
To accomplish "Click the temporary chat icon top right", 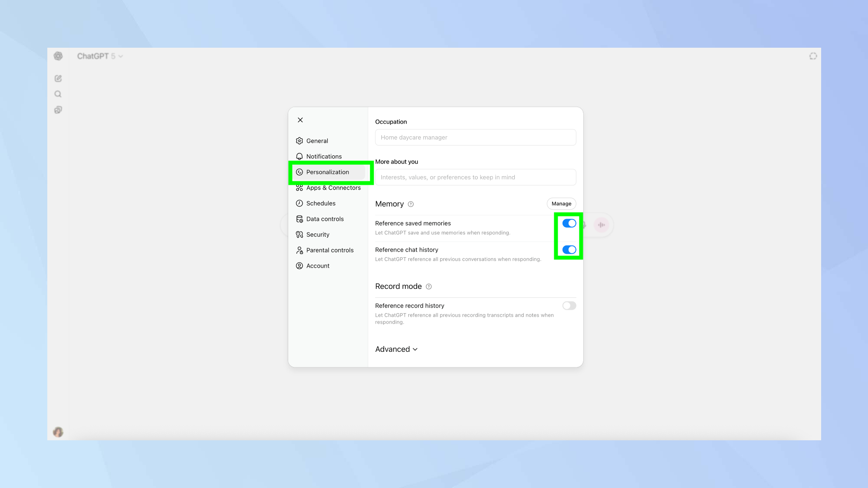I will click(813, 56).
